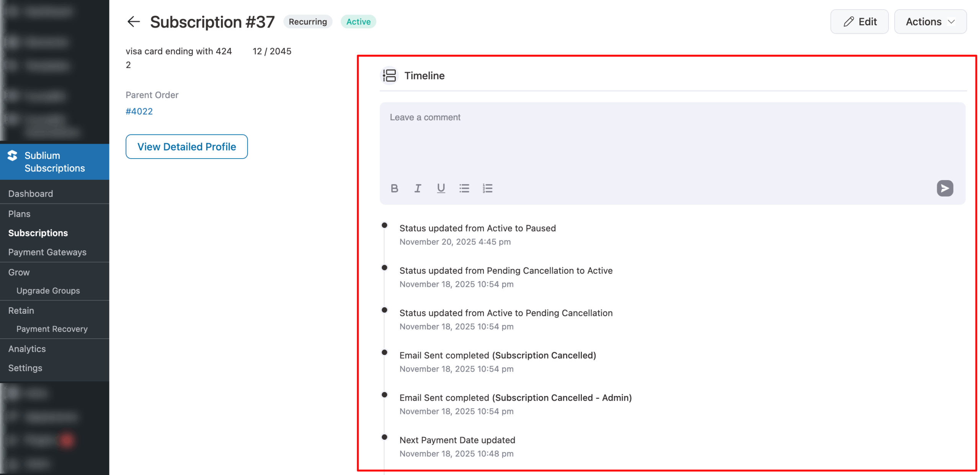
Task: Insert a bulleted list in the comment
Action: 464,188
